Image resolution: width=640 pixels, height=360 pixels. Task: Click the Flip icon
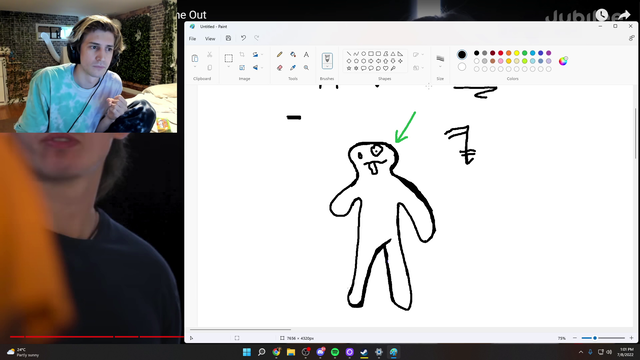point(255,68)
